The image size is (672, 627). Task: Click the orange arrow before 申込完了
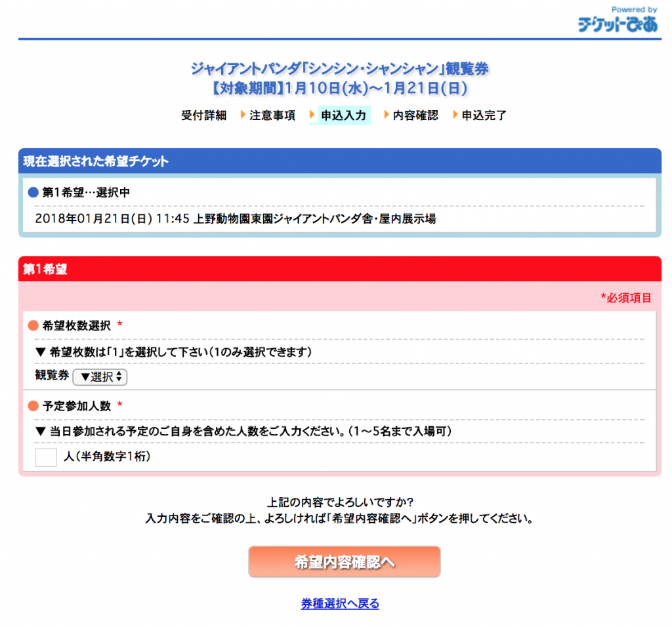pos(455,115)
